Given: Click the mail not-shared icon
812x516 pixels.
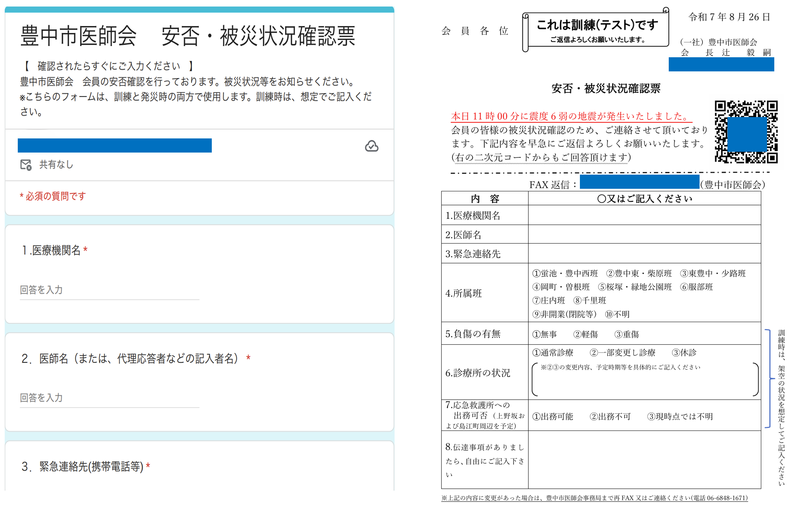Looking at the screenshot, I should click(26, 165).
